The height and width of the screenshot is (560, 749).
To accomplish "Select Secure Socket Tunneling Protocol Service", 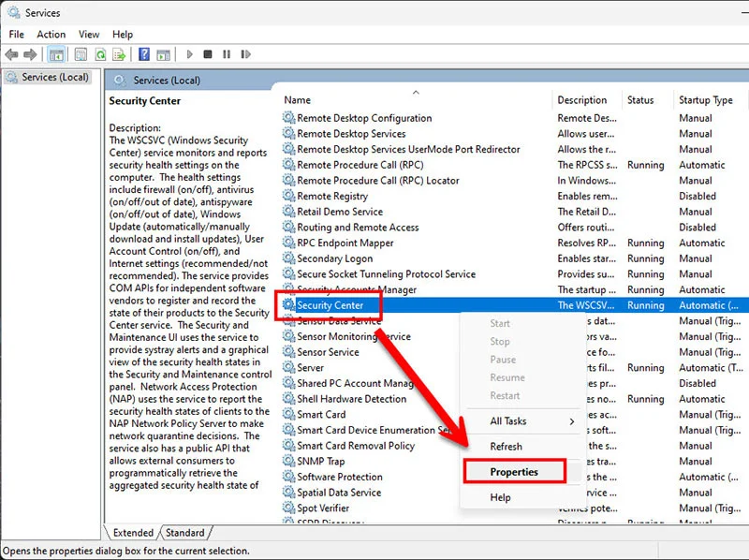I will (514, 273).
